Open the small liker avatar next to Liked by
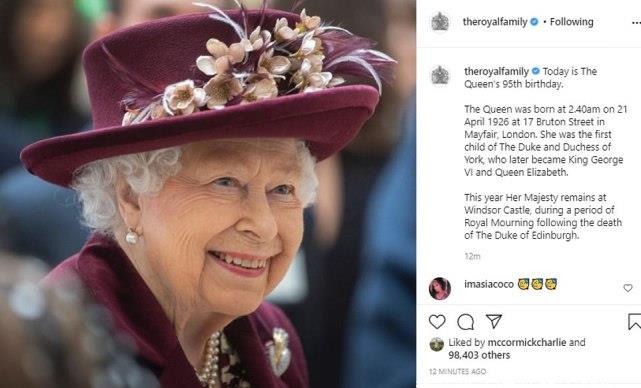 (x=437, y=344)
